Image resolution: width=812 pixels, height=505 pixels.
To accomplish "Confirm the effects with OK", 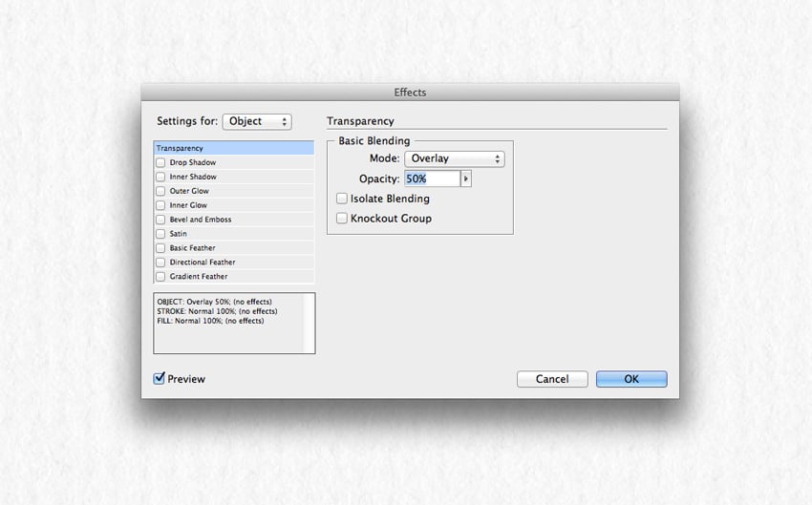I will [x=631, y=379].
